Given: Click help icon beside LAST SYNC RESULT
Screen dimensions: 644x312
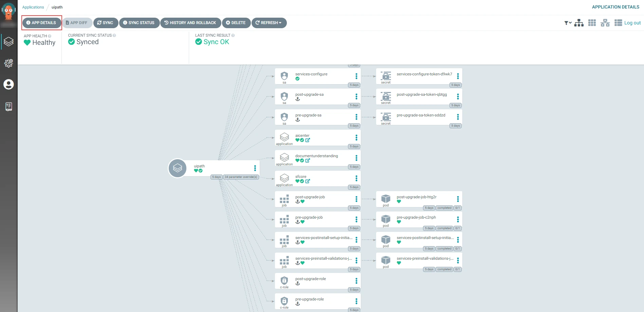Looking at the screenshot, I should pos(233,35).
